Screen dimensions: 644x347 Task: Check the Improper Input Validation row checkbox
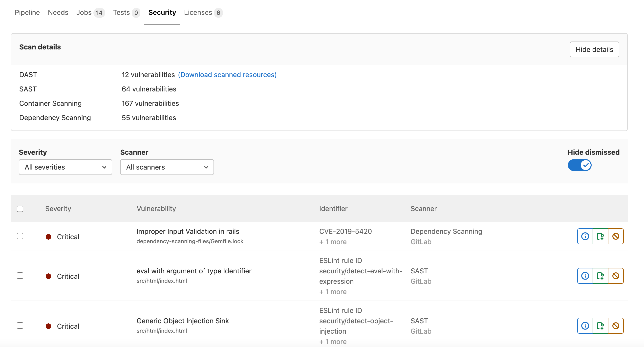tap(20, 236)
